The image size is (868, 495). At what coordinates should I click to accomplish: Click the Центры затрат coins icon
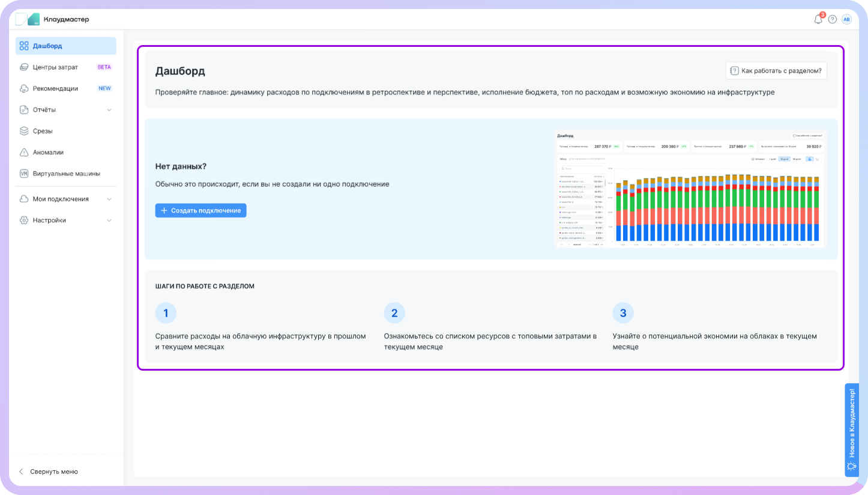[24, 67]
